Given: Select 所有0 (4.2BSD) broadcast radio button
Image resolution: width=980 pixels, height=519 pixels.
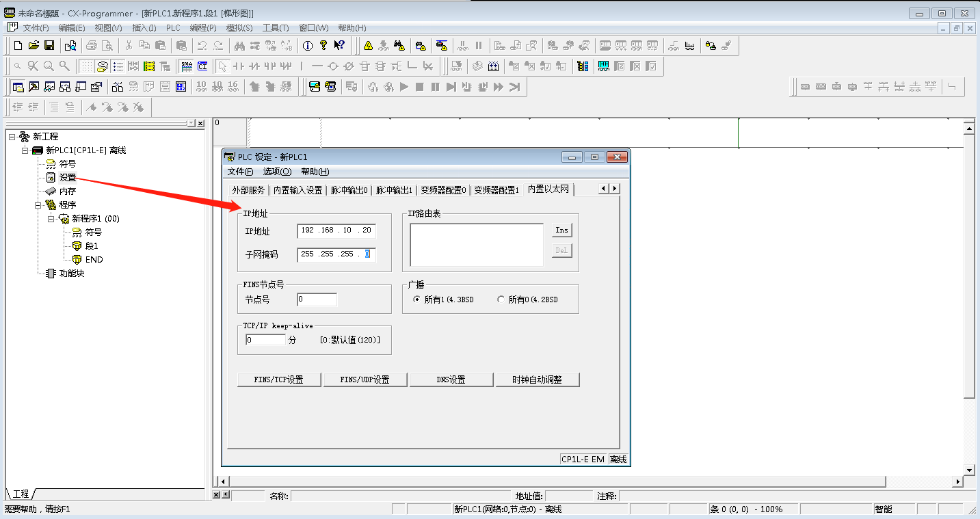Looking at the screenshot, I should (501, 300).
